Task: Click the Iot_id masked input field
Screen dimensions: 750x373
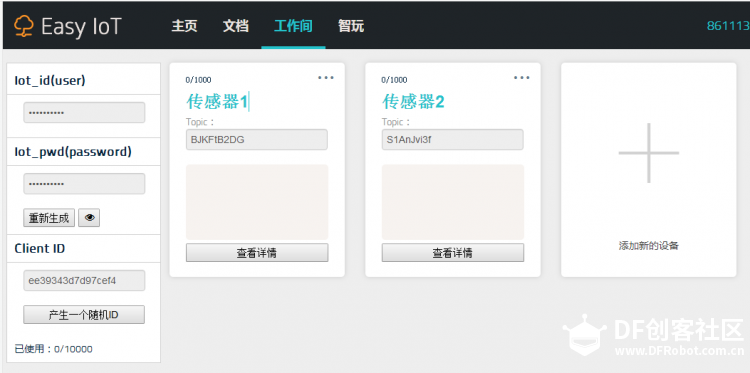Action: pos(84,112)
